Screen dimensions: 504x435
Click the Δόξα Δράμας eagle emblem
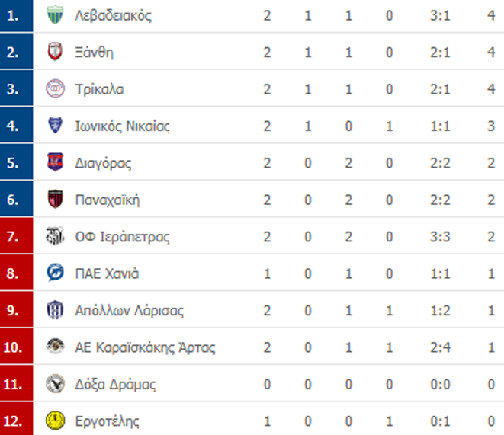point(55,384)
